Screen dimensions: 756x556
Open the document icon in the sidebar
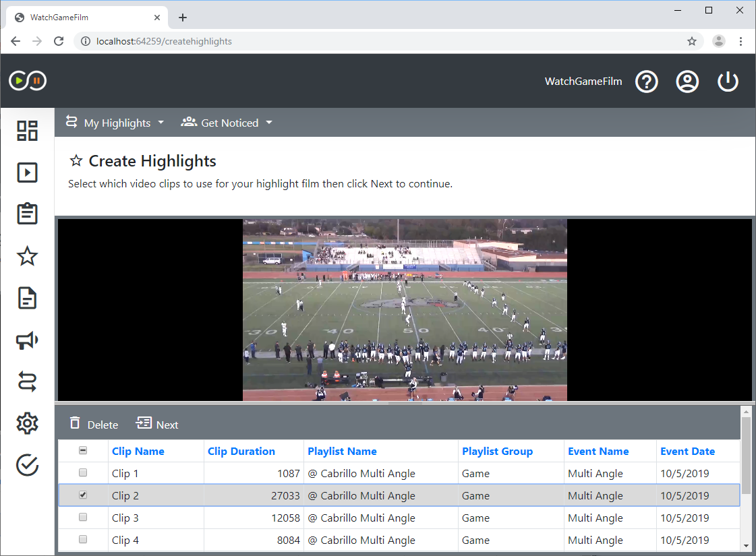point(27,298)
